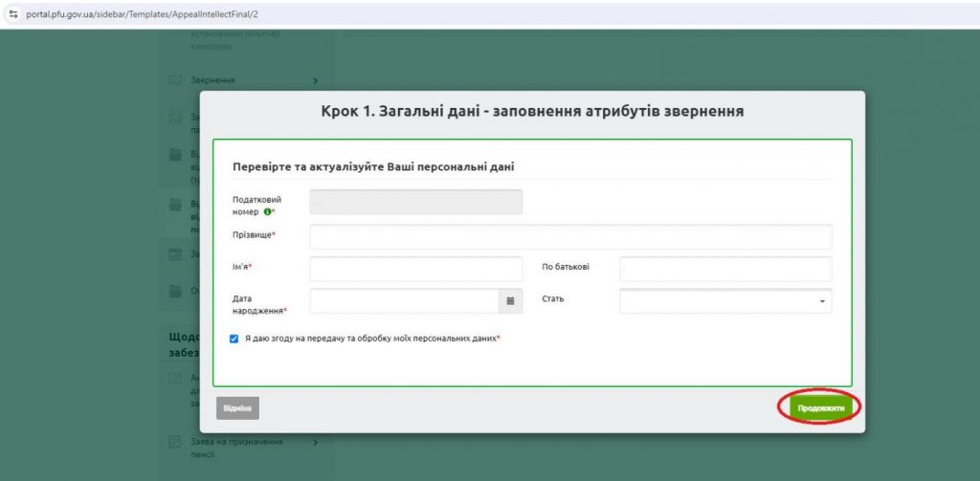Click the По батькові input field
This screenshot has height=481, width=980.
(x=725, y=269)
